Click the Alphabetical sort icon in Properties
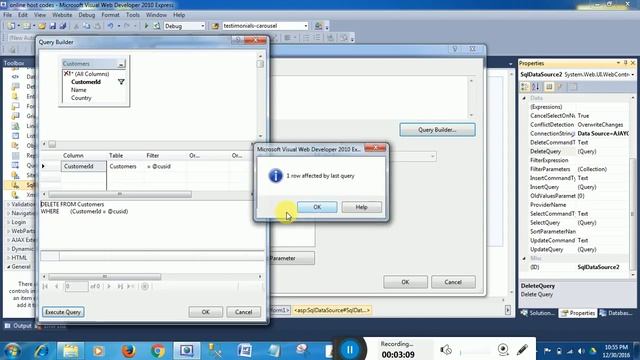Image resolution: width=640 pixels, height=360 pixels. pos(536,87)
